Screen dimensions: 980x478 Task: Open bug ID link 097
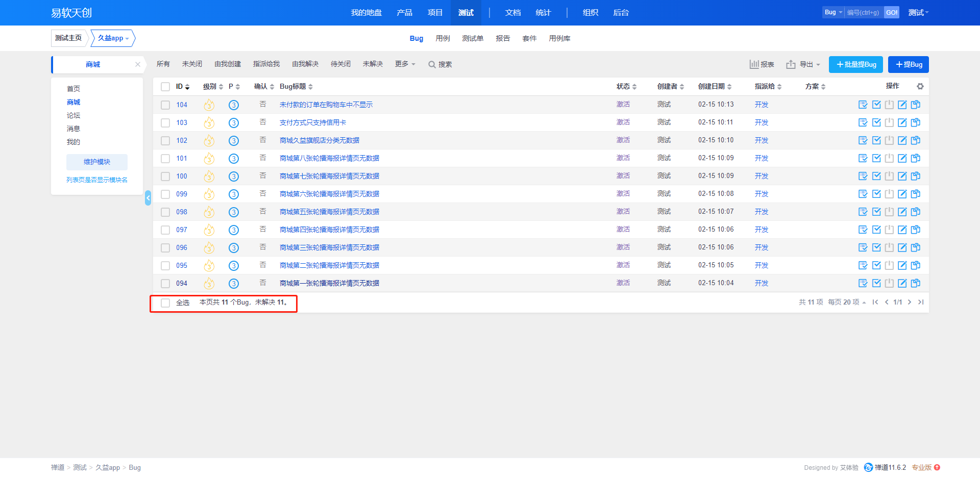coord(182,230)
